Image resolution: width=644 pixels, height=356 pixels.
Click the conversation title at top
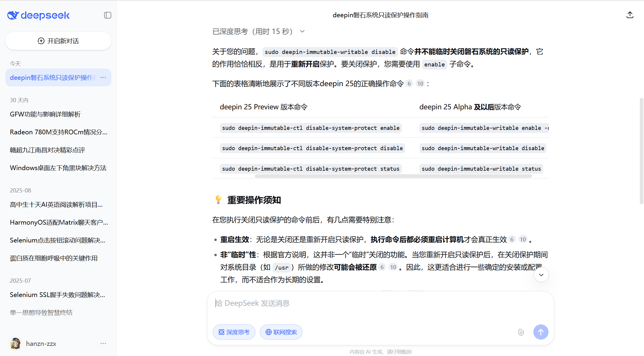tap(380, 15)
